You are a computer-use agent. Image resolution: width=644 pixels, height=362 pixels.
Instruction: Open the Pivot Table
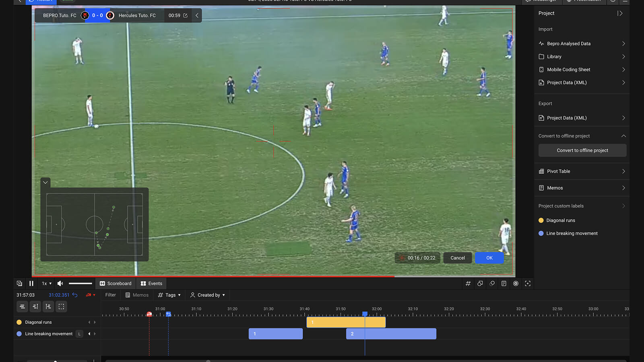pos(582,171)
